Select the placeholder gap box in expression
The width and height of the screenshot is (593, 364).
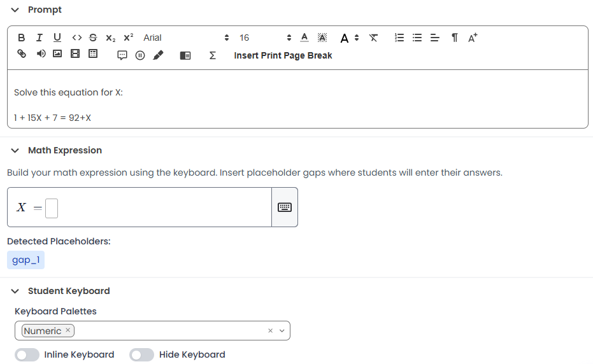(52, 208)
